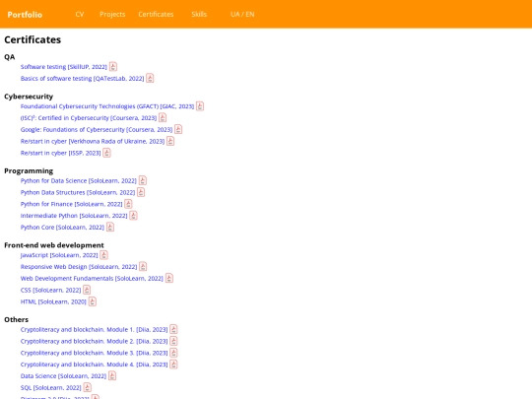Screen dimensions: 532x399
Task: Open Python for Finance link
Action: tap(71, 204)
